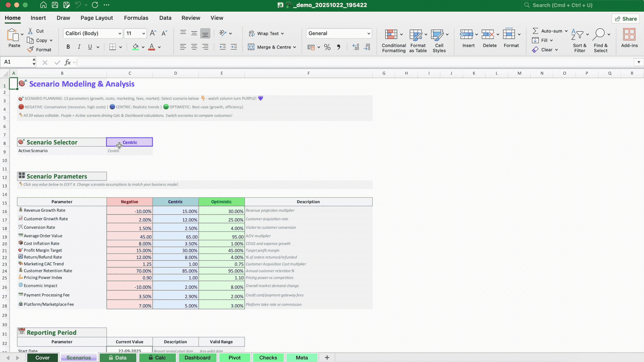Click the red font colour swatch
The height and width of the screenshot is (362, 644).
[152, 47]
